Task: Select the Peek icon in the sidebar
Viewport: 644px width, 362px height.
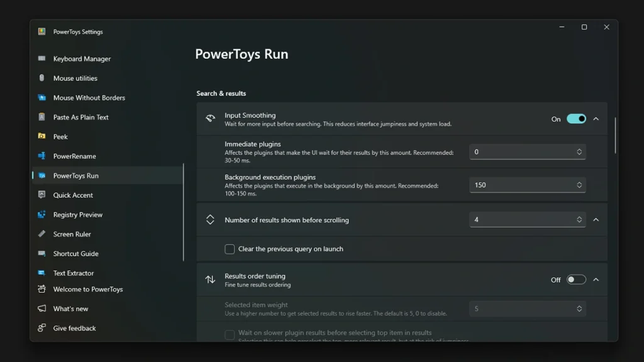Action: 42,136
